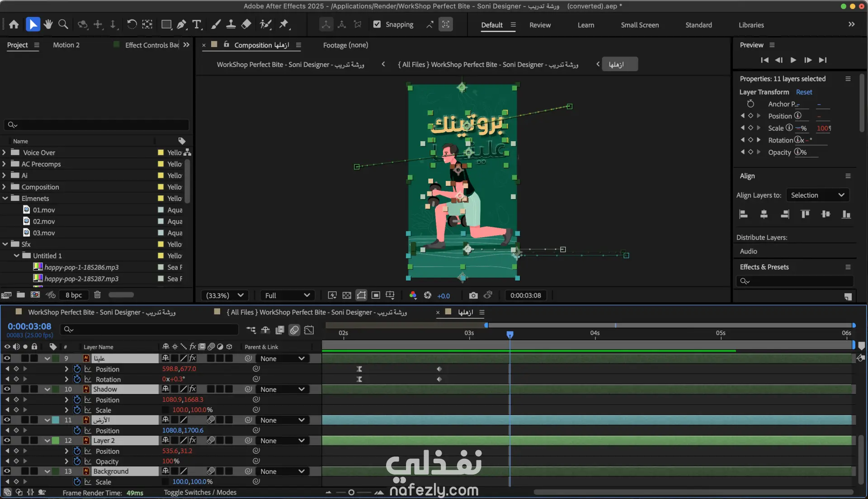Viewport: 868px width, 499px height.
Task: Select the Type tool
Action: 197,24
